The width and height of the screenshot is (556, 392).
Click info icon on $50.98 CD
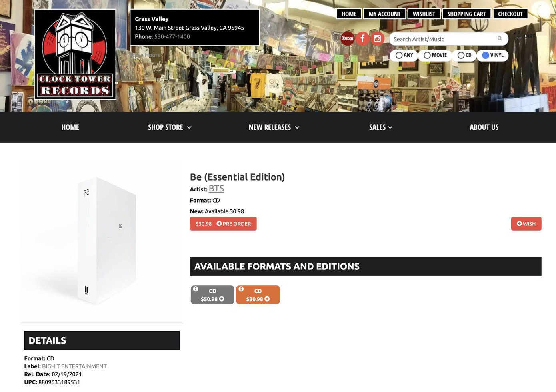coord(196,289)
